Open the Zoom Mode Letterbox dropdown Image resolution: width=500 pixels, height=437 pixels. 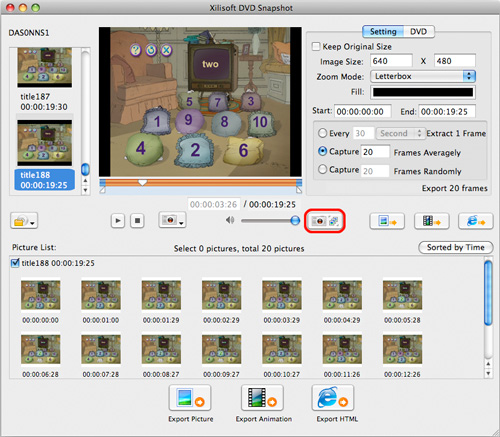pyautogui.click(x=423, y=76)
